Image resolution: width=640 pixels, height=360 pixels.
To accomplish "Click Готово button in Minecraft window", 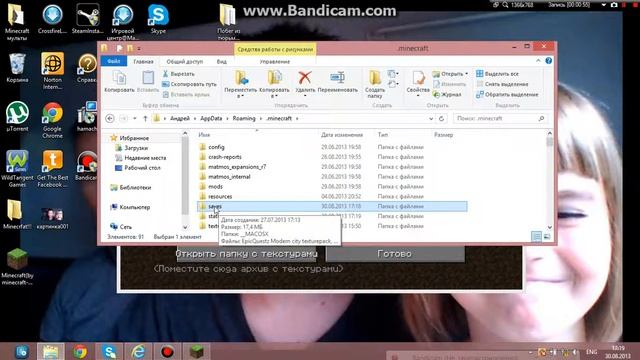I will 395,253.
